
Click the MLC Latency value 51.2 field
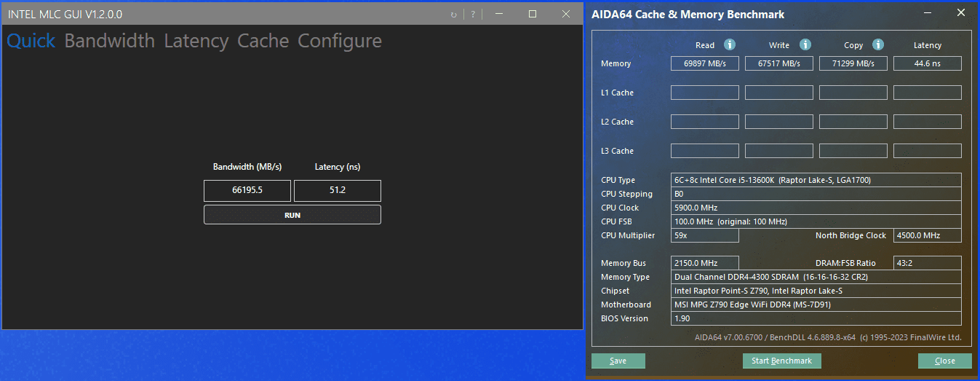(338, 191)
